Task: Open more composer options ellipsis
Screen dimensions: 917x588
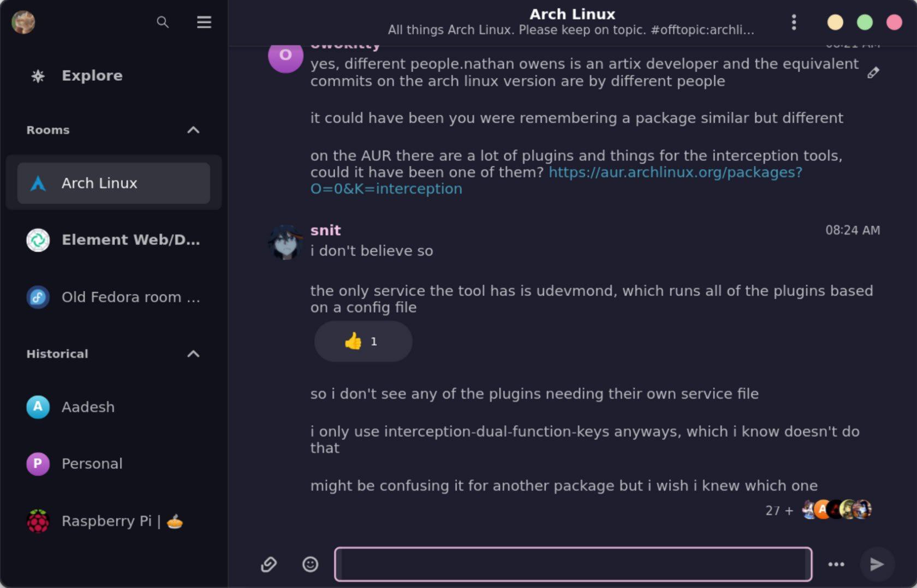Action: (836, 564)
